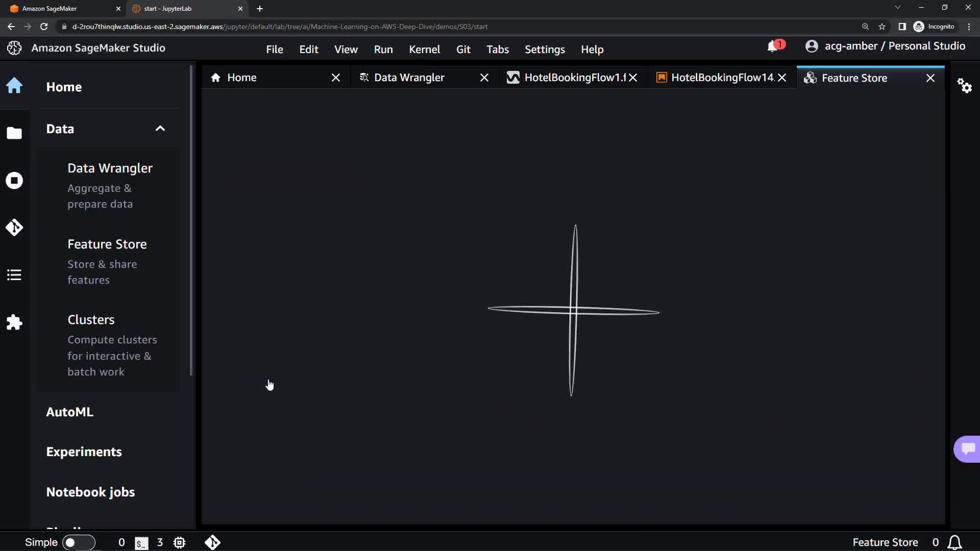Viewport: 980px width, 551px height.
Task: Click the Git icon in status bar
Action: pos(212,542)
